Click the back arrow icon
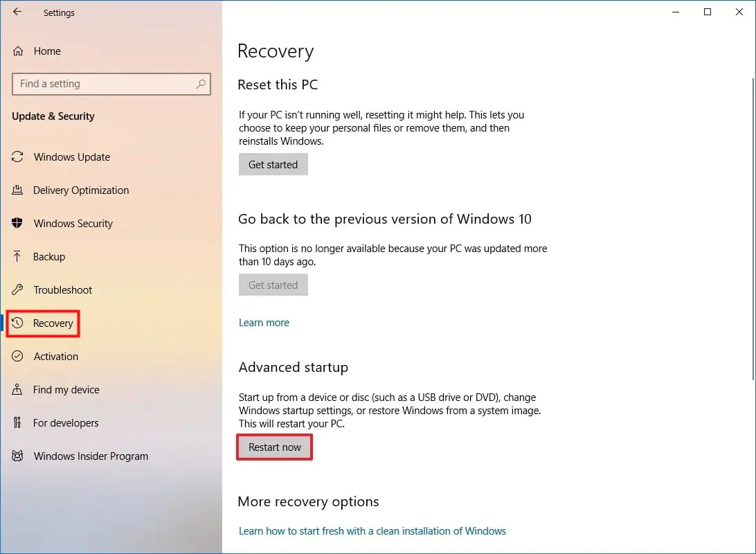Viewport: 756px width, 554px height. click(x=17, y=12)
